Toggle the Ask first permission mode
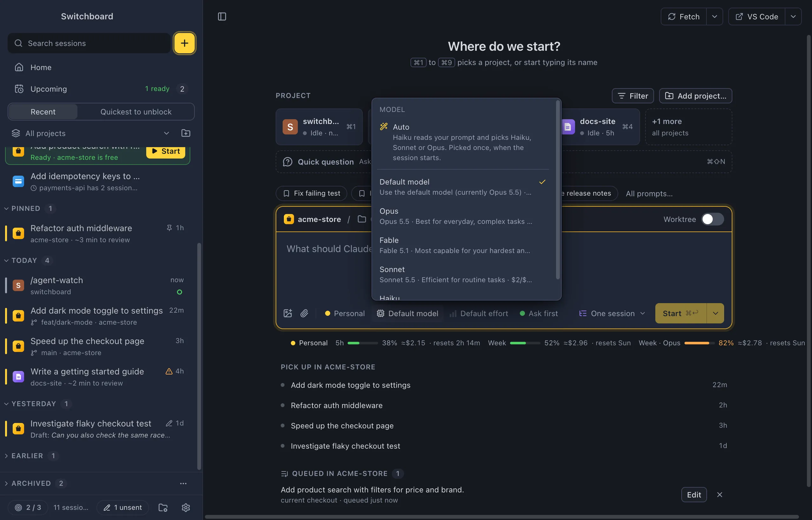 [539, 313]
